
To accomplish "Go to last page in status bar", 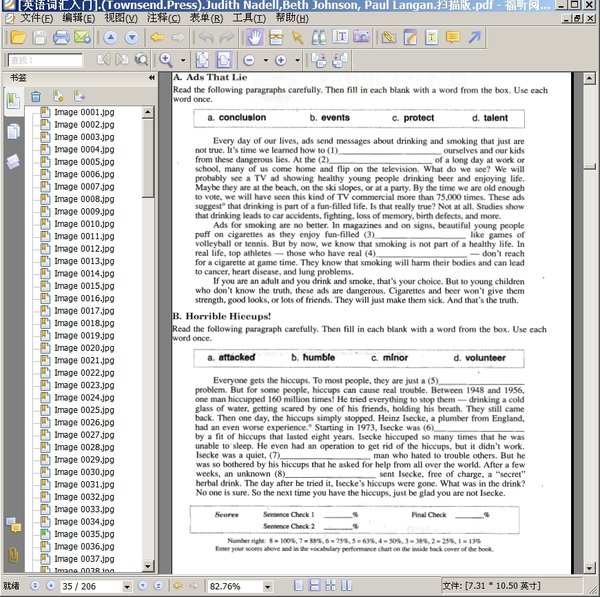I will (158, 586).
